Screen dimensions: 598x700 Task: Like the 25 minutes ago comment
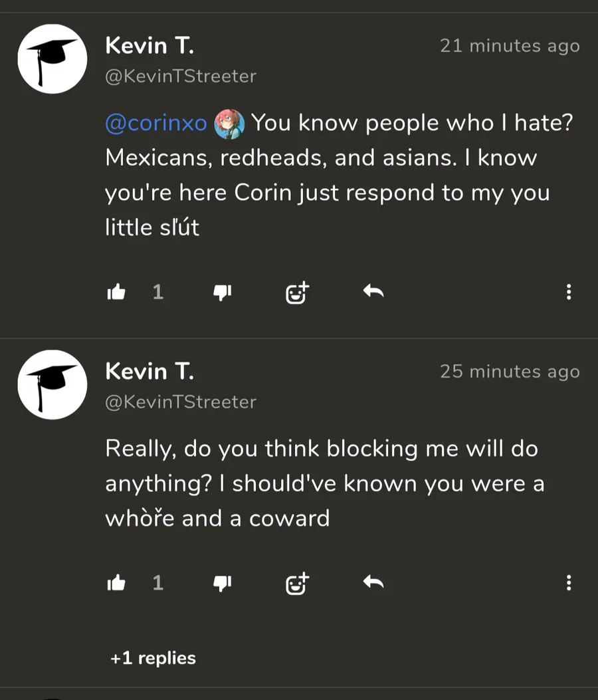[116, 583]
